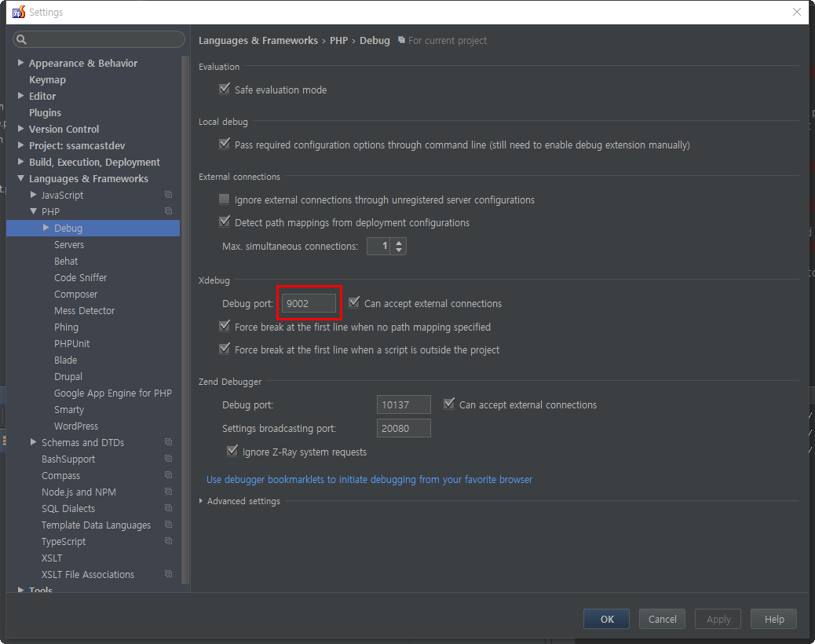Viewport: 815px width, 644px height.
Task: Click Help button
Action: coord(774,619)
